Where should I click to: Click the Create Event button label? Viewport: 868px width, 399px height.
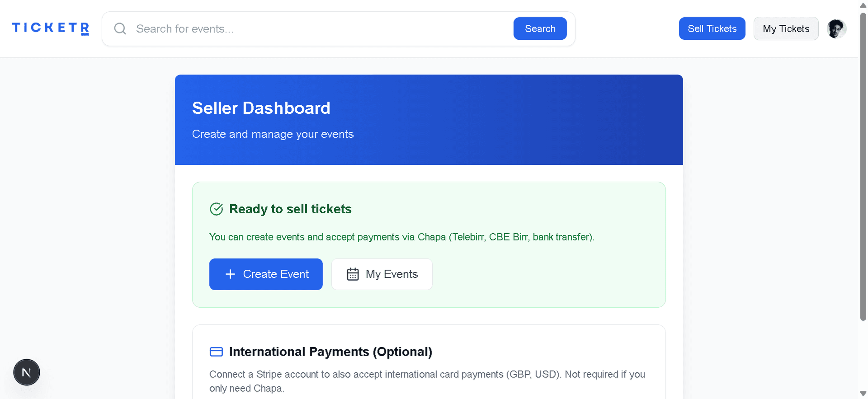[276, 274]
